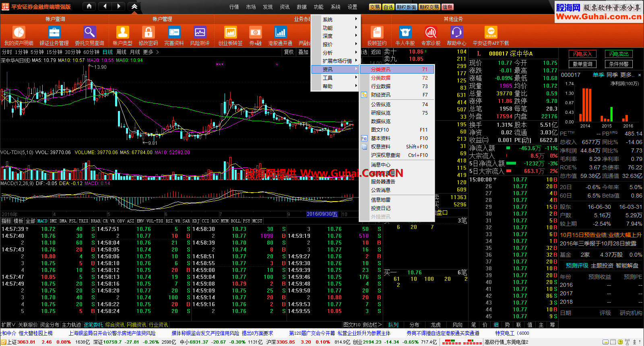Open 投顾签约 document icon

pyautogui.click(x=377, y=32)
